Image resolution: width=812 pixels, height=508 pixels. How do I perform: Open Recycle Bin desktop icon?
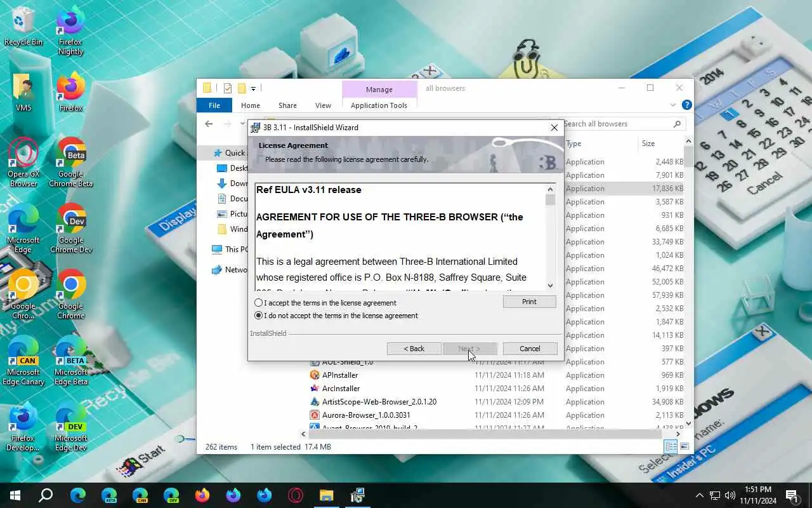pos(23,26)
